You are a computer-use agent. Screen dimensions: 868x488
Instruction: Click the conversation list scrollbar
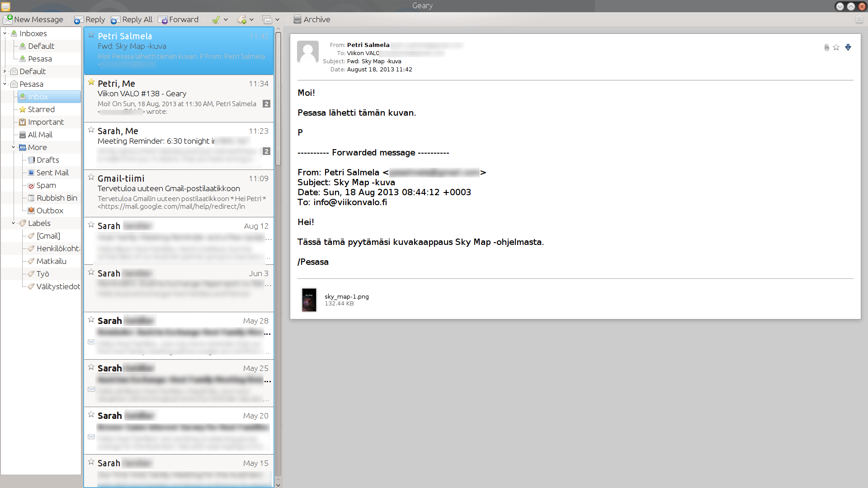(278, 99)
